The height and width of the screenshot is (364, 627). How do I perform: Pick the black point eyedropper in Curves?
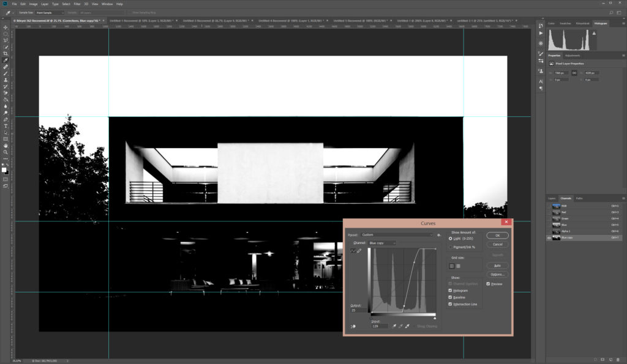point(394,326)
